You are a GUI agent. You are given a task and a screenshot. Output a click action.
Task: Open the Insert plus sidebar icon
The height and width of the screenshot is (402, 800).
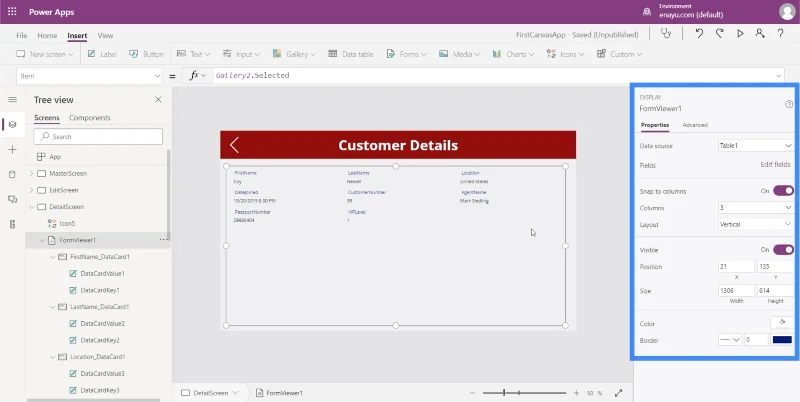coord(13,149)
